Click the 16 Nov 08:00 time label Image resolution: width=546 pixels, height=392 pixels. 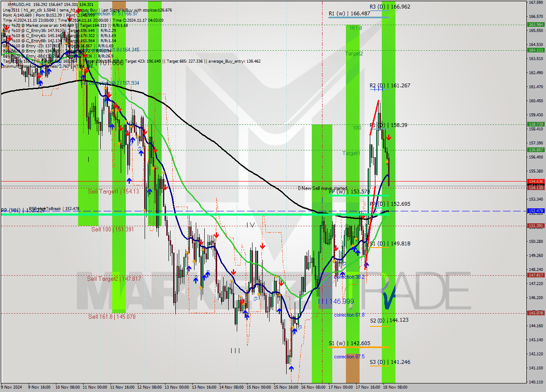tap(314, 387)
